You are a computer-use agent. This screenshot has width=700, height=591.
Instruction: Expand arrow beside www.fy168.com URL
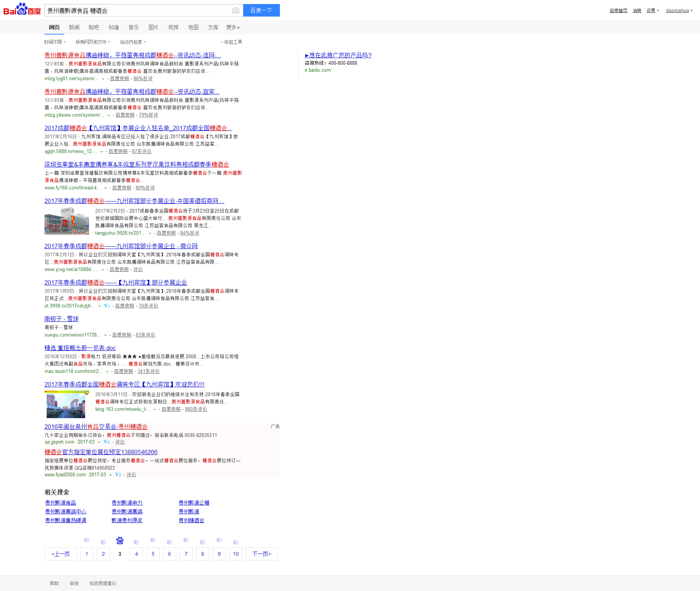point(105,188)
